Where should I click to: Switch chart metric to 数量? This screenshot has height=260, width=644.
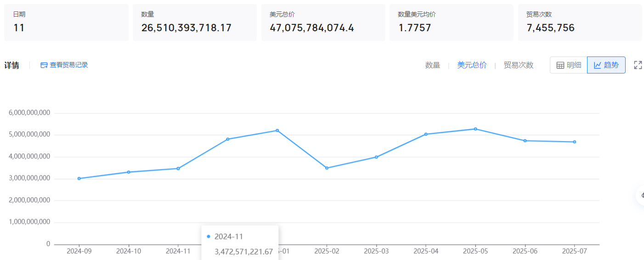click(x=432, y=65)
